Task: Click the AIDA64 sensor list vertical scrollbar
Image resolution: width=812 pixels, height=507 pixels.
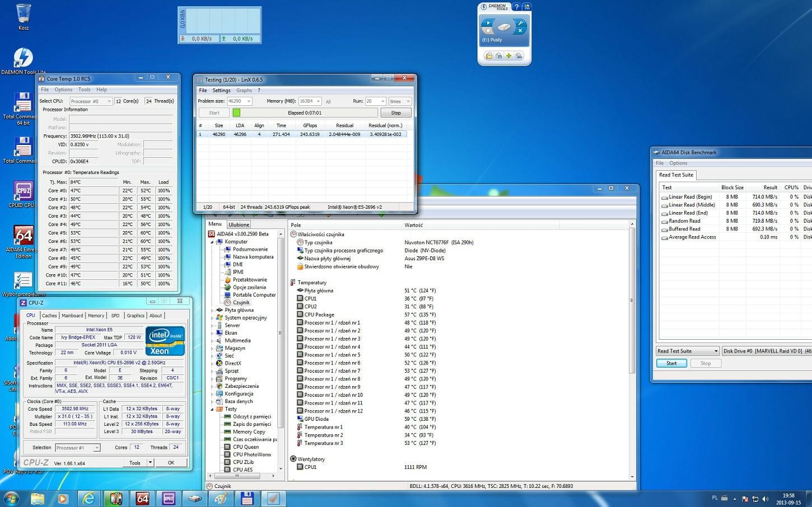Action: tap(632, 350)
